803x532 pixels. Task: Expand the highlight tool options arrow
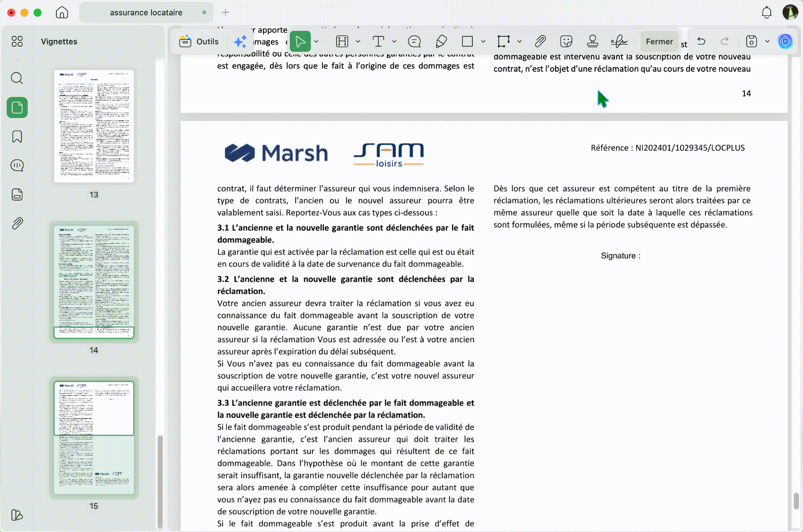[x=358, y=41]
